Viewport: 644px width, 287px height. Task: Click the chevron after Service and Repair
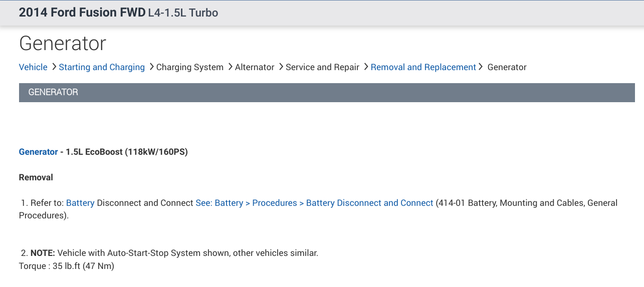coord(366,67)
